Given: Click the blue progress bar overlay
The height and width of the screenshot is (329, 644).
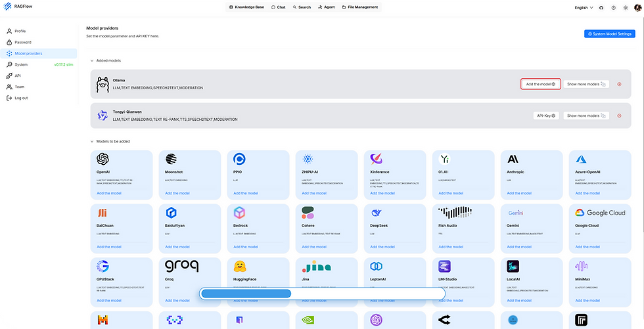Looking at the screenshot, I should (323, 294).
